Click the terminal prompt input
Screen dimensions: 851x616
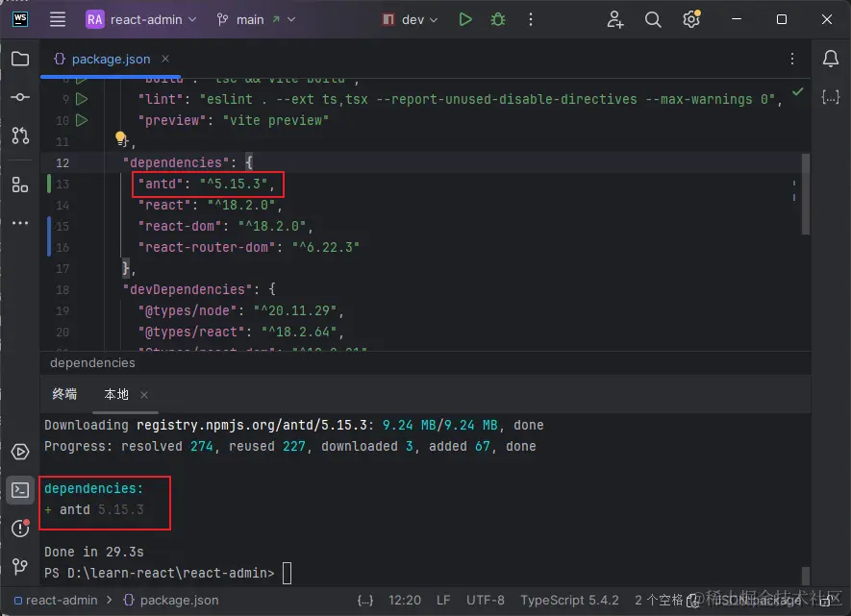click(x=288, y=573)
